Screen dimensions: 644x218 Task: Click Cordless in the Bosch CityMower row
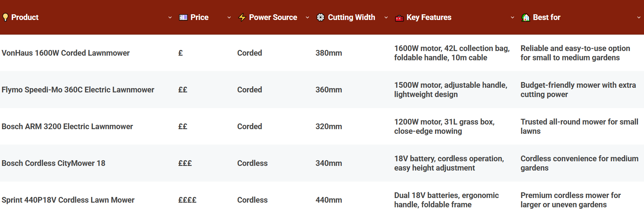tap(252, 163)
